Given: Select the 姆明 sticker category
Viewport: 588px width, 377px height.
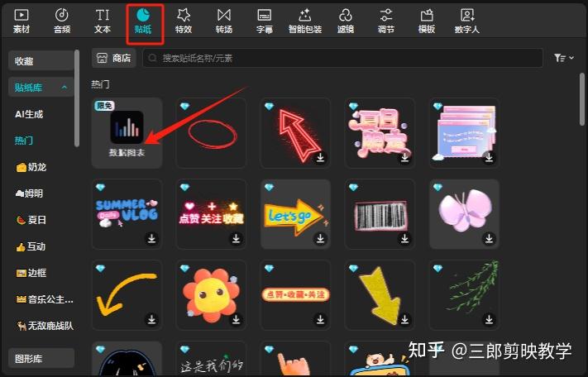Looking at the screenshot, I should 29,193.
